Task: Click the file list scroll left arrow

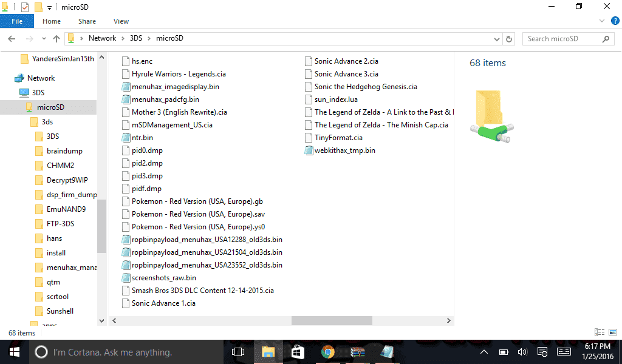Action: point(114,320)
